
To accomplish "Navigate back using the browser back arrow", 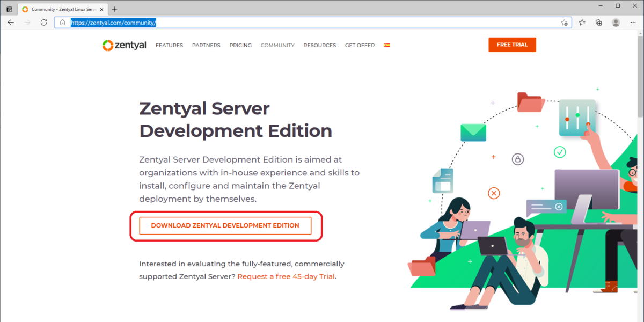I will coord(11,23).
